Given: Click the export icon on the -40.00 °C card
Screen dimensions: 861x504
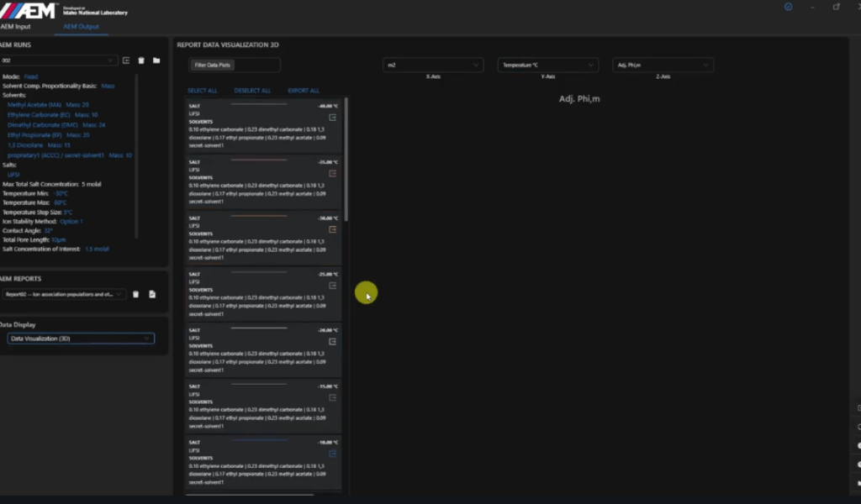Looking at the screenshot, I should 333,118.
